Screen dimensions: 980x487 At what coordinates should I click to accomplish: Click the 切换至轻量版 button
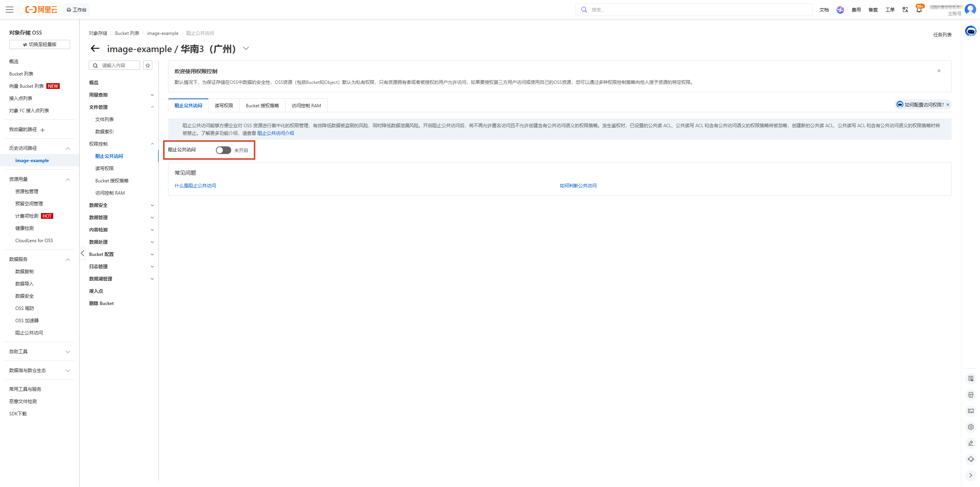click(x=39, y=44)
